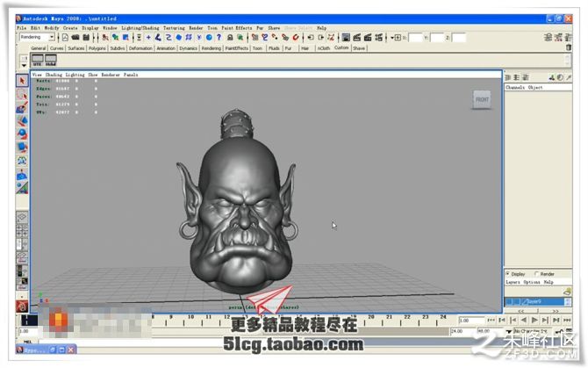Go to end of playback range
588x368 pixels.
pos(567,320)
